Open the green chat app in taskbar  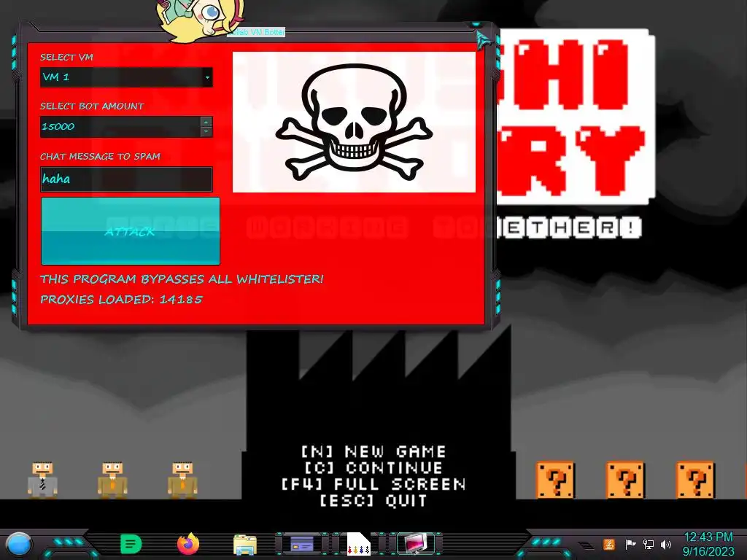(131, 544)
